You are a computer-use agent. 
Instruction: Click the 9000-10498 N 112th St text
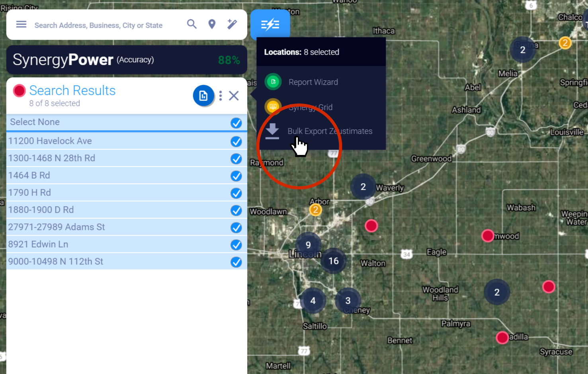point(56,261)
